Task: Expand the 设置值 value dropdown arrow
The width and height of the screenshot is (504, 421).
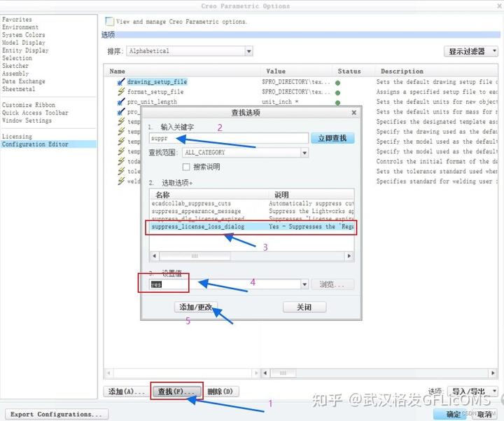Action: [304, 284]
